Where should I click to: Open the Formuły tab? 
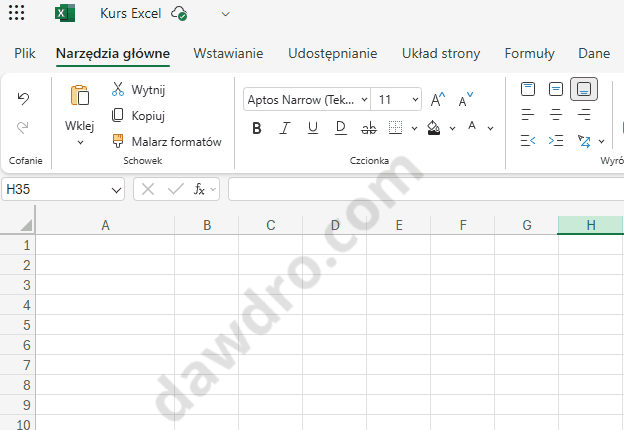pyautogui.click(x=529, y=53)
